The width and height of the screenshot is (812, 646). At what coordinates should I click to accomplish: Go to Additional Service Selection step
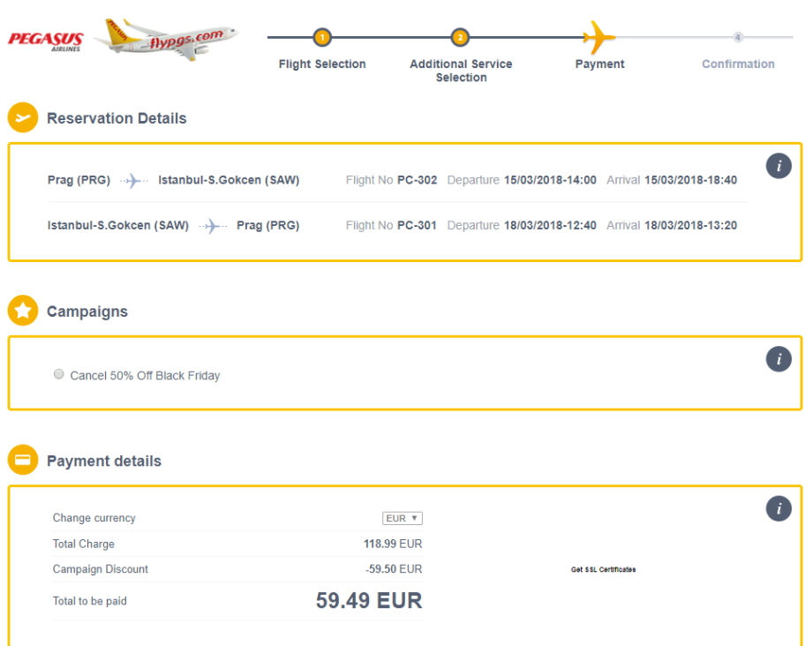[461, 71]
